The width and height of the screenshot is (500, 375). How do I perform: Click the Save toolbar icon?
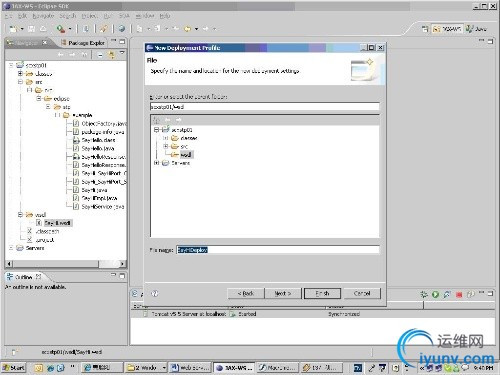click(31, 29)
